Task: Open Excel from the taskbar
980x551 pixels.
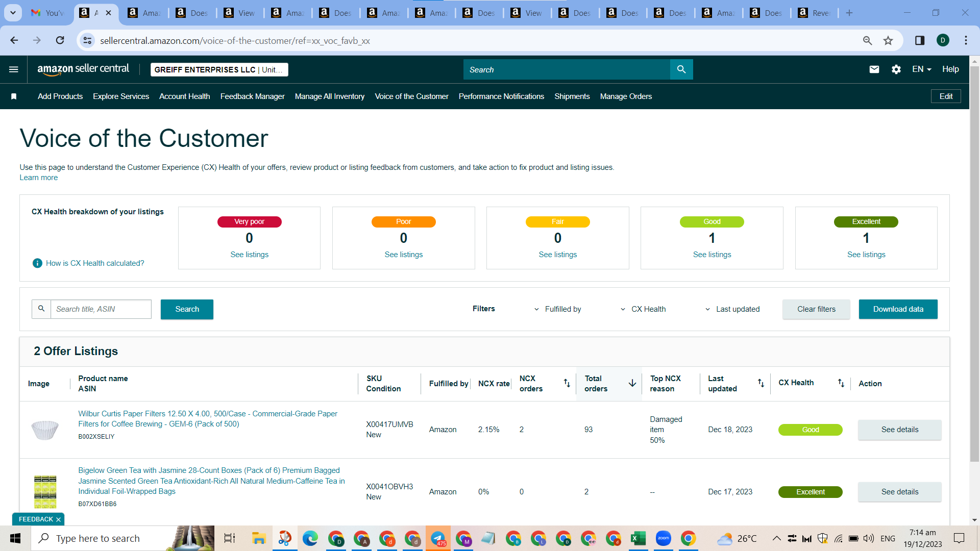Action: point(638,538)
